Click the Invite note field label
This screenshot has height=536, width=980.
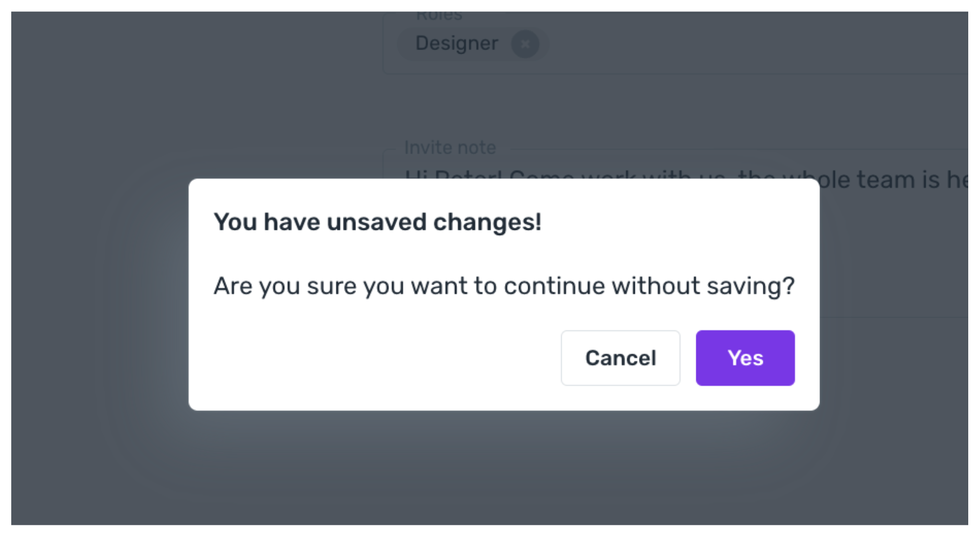tap(450, 148)
